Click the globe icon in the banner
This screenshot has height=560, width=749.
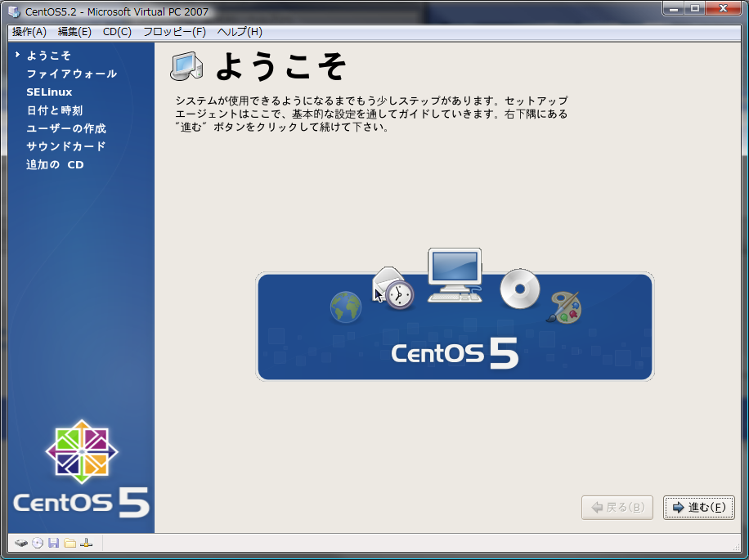click(346, 307)
